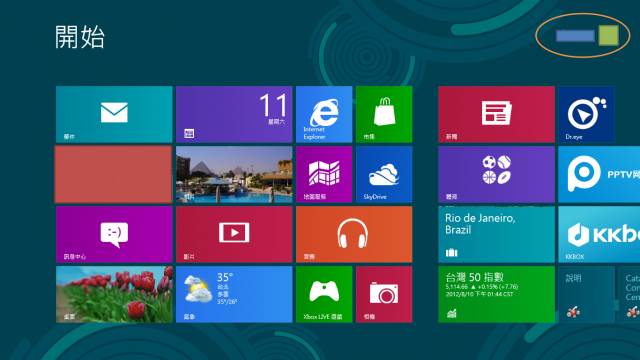Open the Calendar tile showing 11

coord(234,114)
